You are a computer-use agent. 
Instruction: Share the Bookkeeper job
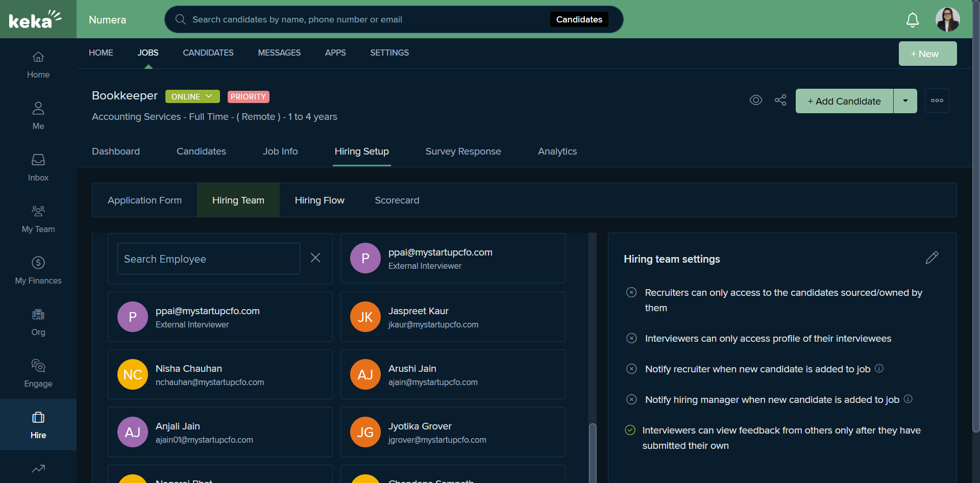780,100
